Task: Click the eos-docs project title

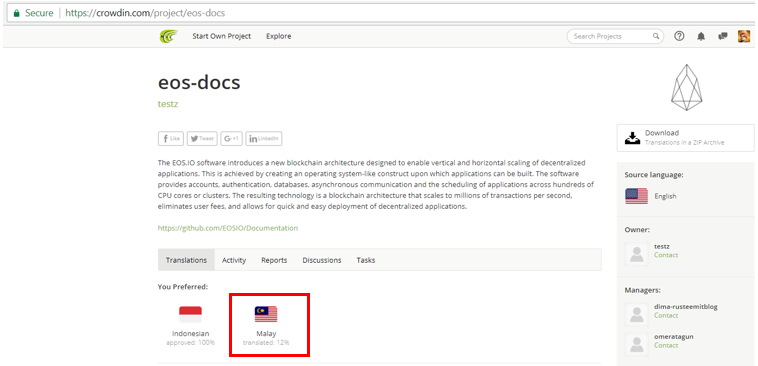Action: point(199,83)
